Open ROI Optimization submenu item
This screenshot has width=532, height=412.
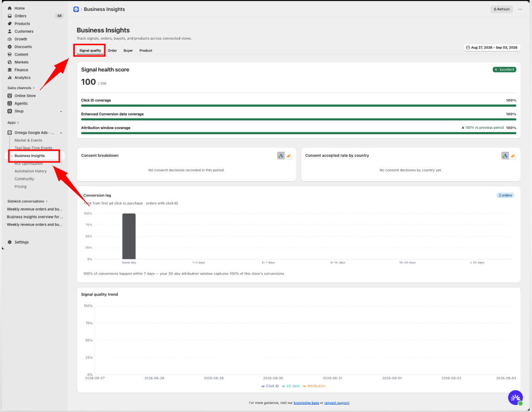tap(29, 163)
